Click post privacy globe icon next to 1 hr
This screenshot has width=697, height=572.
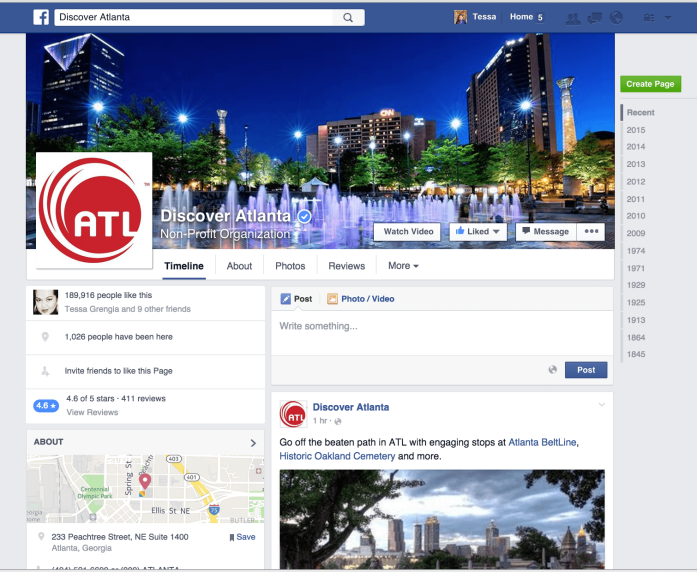[338, 421]
